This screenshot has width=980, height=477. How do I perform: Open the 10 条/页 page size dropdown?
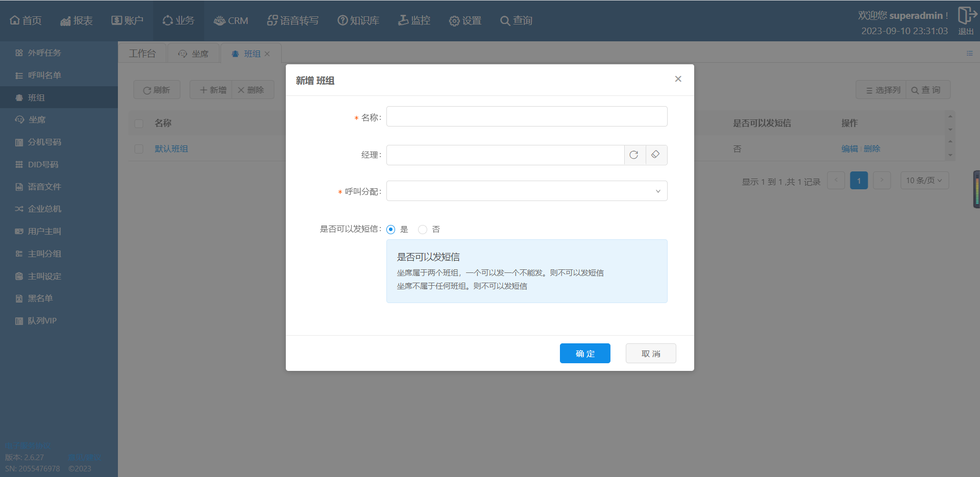[924, 181]
